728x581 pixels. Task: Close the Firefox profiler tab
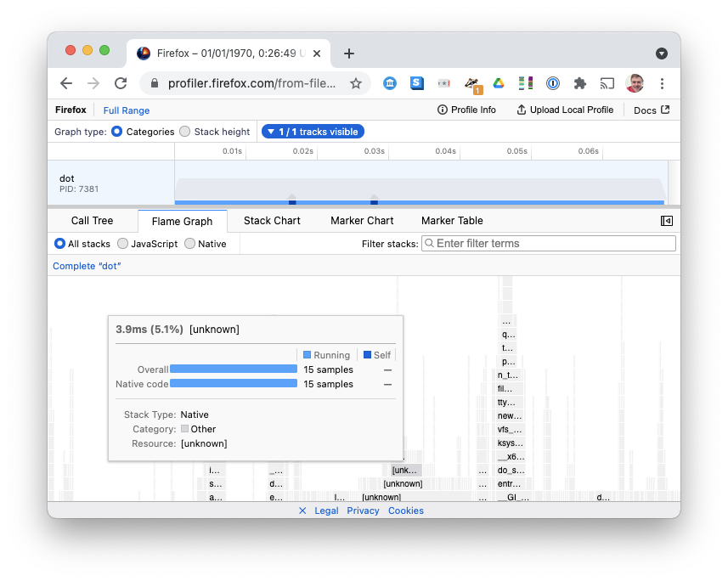pyautogui.click(x=317, y=54)
